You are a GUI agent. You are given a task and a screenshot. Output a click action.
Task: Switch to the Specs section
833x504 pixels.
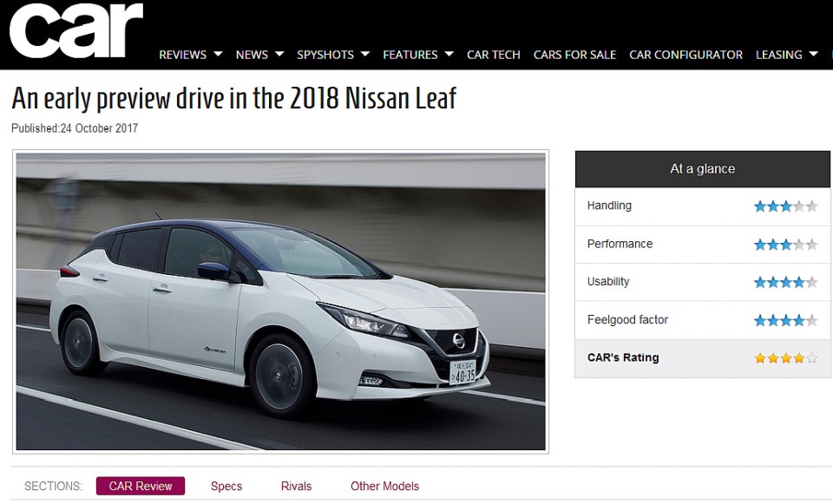click(x=226, y=486)
